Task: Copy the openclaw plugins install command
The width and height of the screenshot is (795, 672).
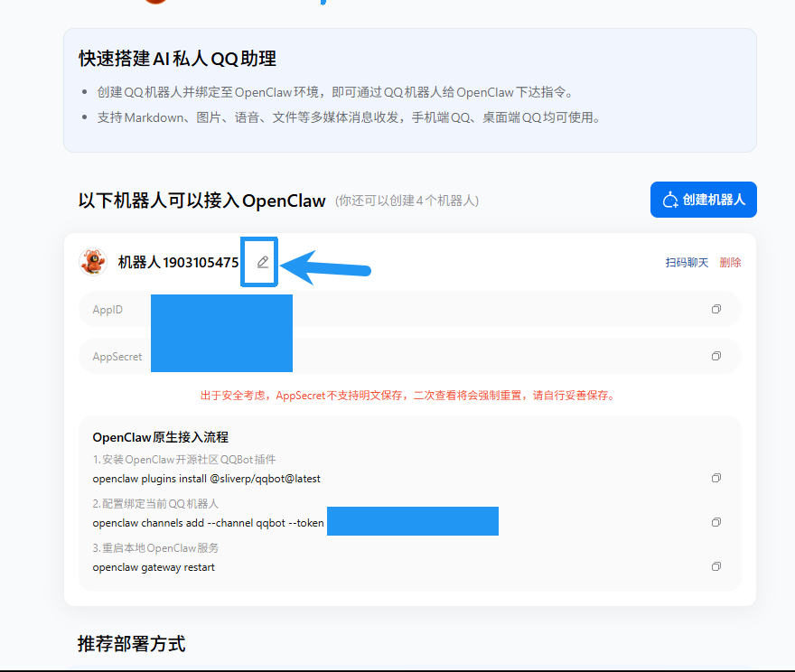Action: pyautogui.click(x=715, y=478)
